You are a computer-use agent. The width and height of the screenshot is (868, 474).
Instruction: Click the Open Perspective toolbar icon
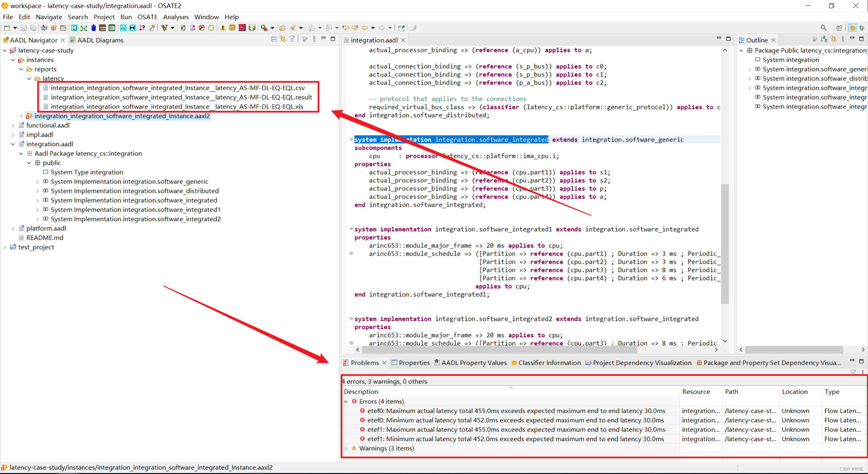(x=839, y=28)
